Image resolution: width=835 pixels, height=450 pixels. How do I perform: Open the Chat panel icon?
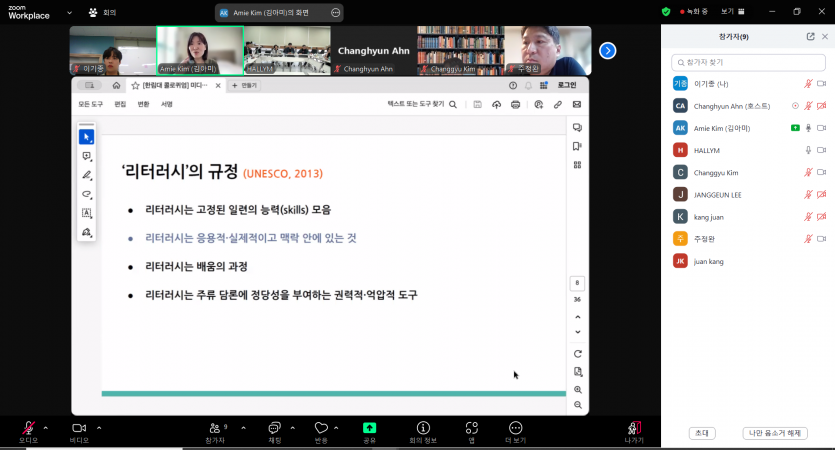tap(274, 428)
